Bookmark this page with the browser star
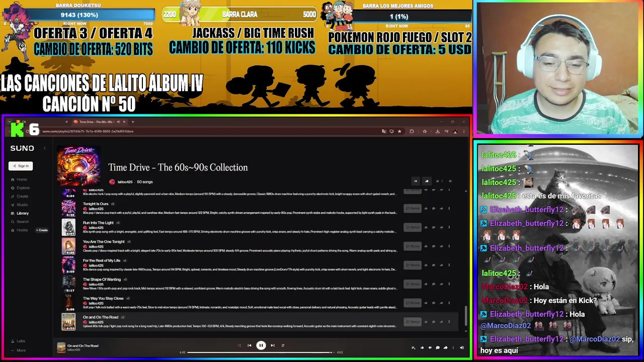644x362 pixels. click(x=399, y=131)
